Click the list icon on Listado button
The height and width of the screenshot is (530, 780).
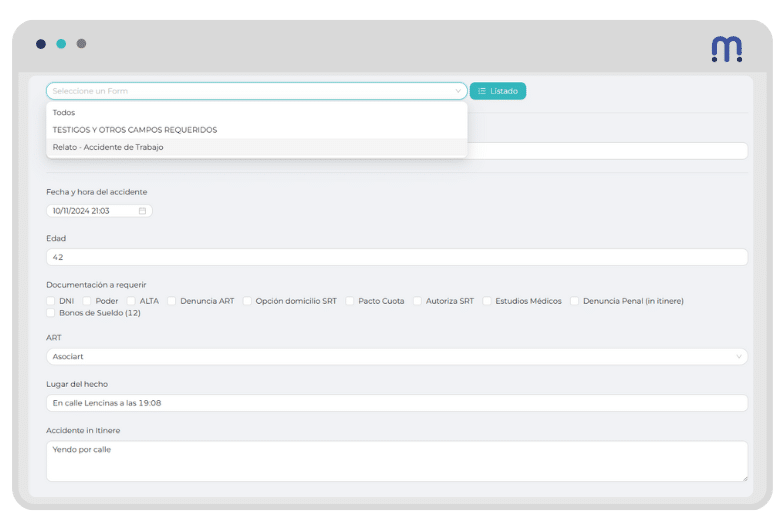tap(481, 91)
